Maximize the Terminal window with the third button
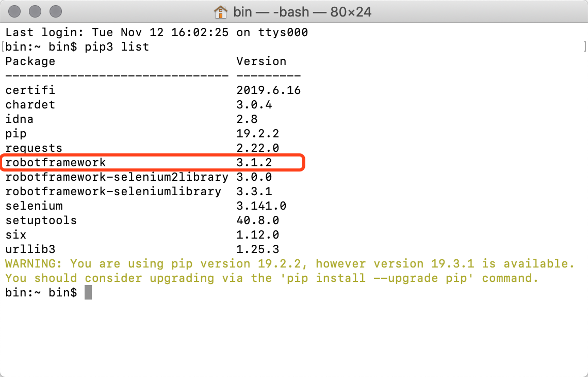 (x=55, y=11)
